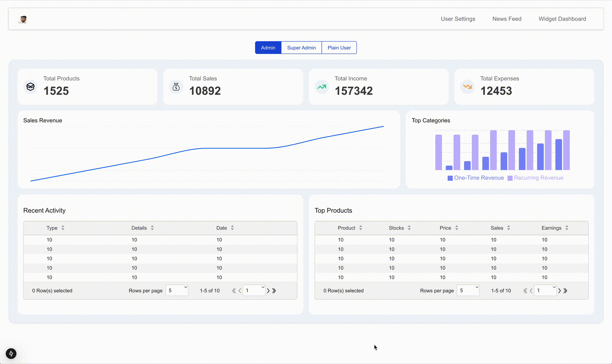Viewport: 612px width, 364px height.
Task: Click the One-Time Revenue legend icon
Action: (450, 178)
